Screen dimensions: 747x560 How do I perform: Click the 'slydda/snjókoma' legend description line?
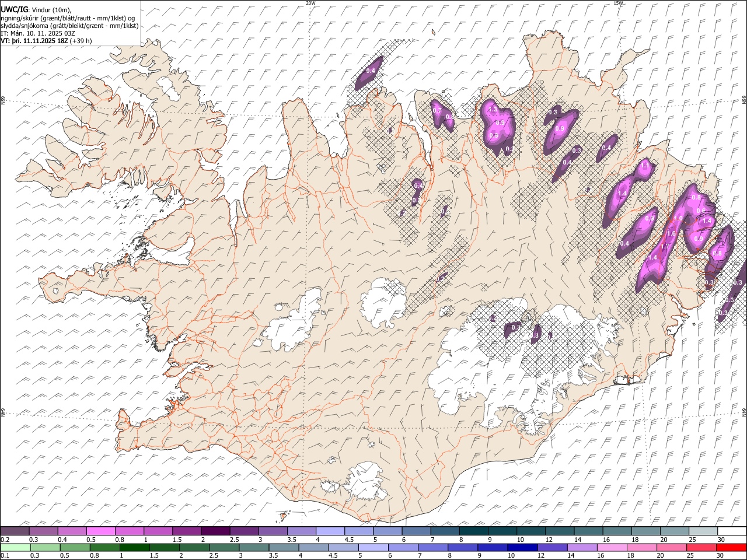pyautogui.click(x=69, y=26)
